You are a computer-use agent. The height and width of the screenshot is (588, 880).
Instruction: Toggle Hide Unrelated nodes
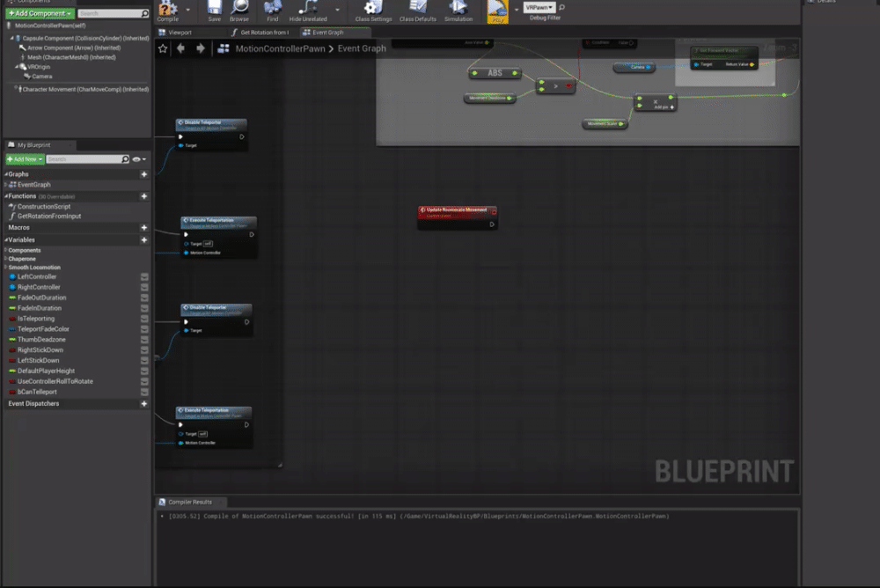point(308,10)
